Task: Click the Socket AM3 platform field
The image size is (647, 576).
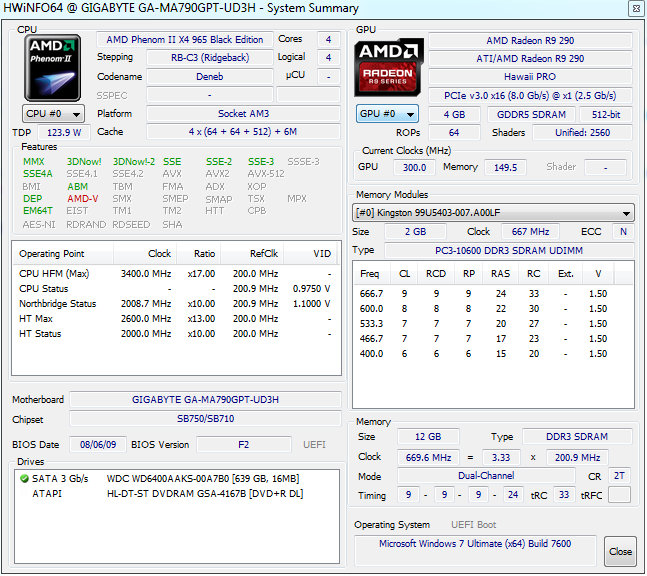Action: (x=243, y=114)
